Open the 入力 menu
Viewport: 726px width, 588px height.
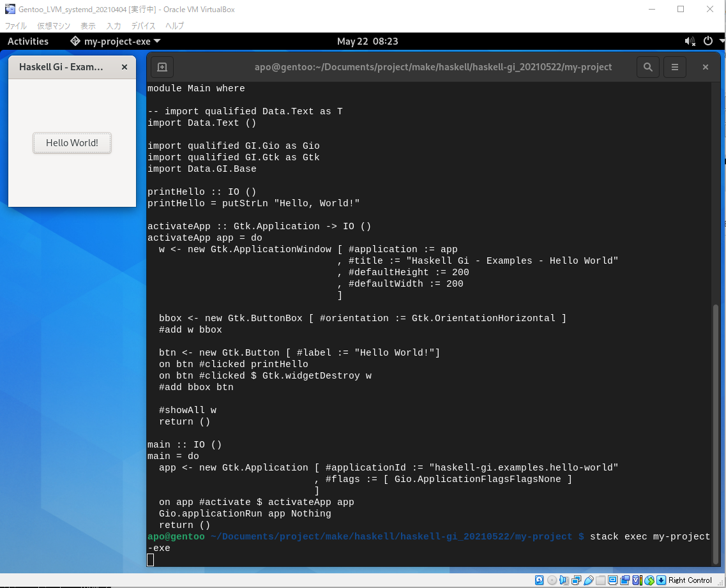tap(114, 26)
